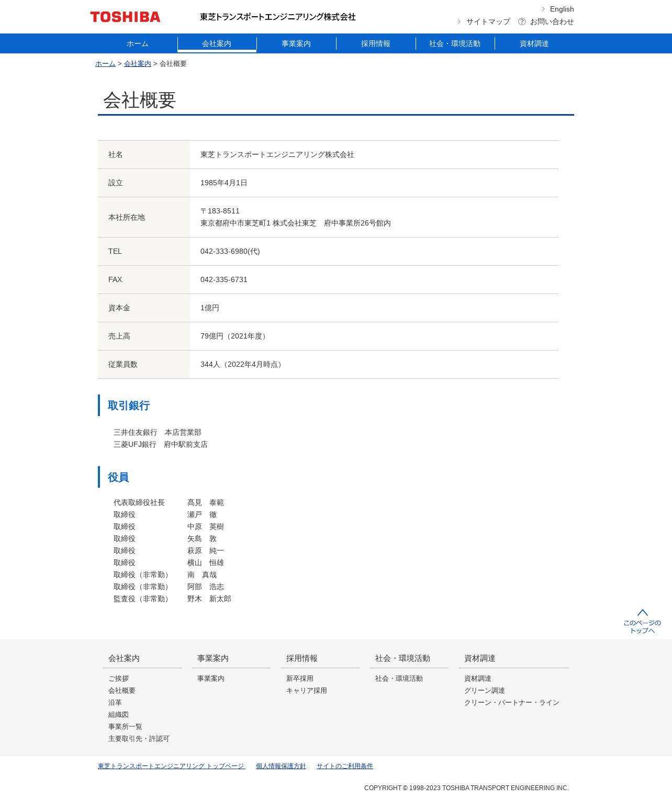
Task: Open 個人情報保護方針 link
Action: (x=281, y=766)
